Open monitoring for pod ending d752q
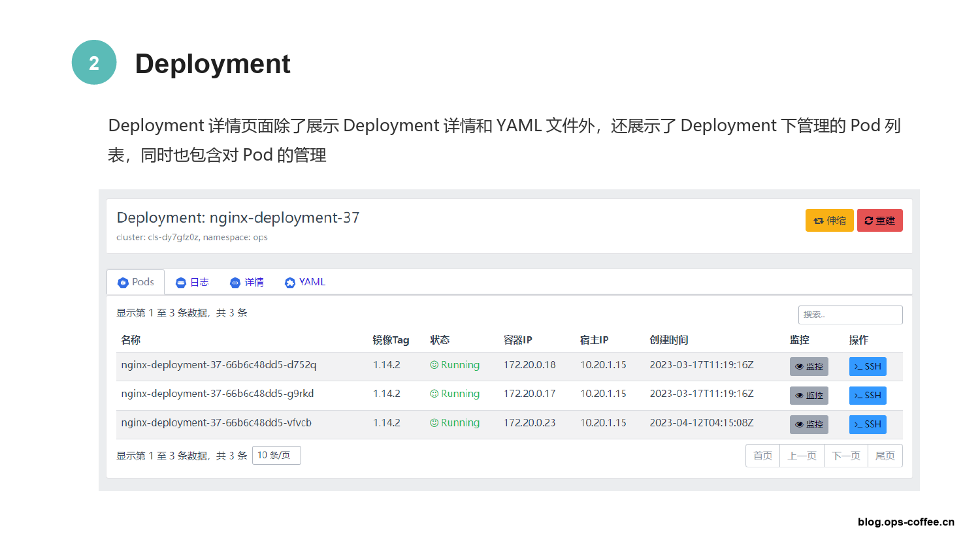Viewport: 980px width, 551px height. click(809, 367)
